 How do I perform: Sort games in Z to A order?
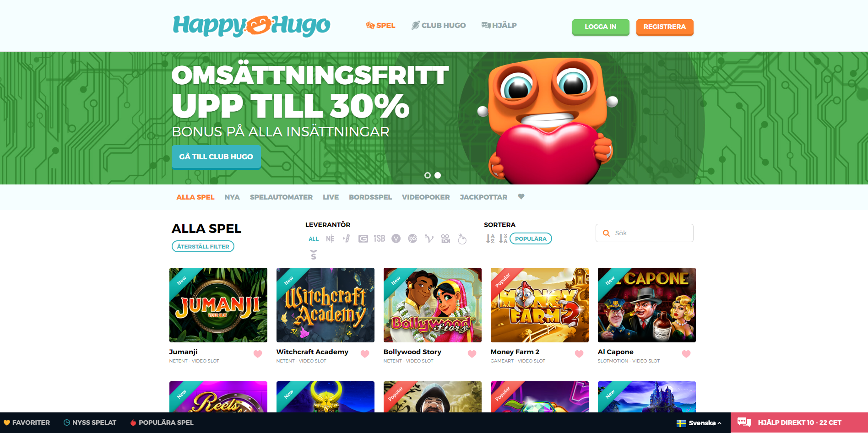[x=503, y=238]
